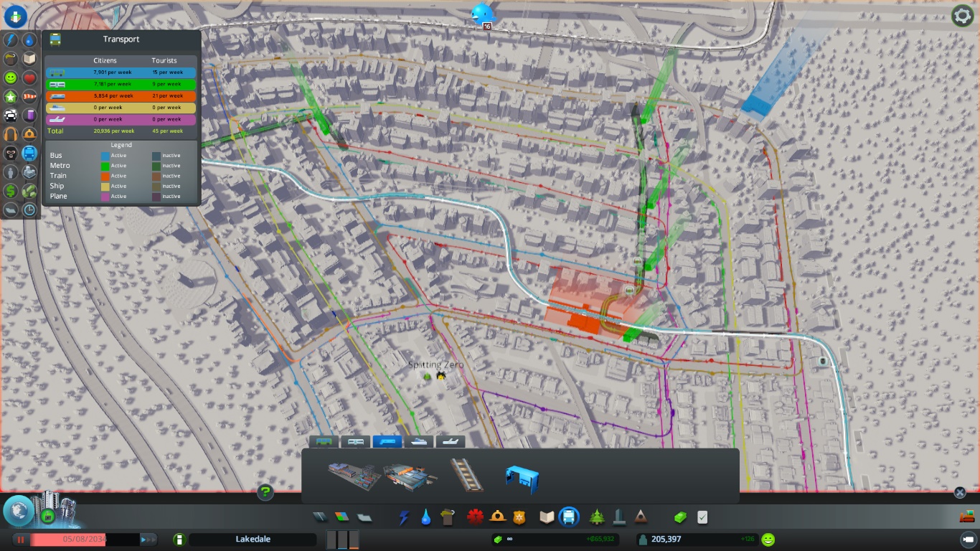The image size is (980, 551).
Task: Open the settings gear menu
Action: pyautogui.click(x=962, y=16)
